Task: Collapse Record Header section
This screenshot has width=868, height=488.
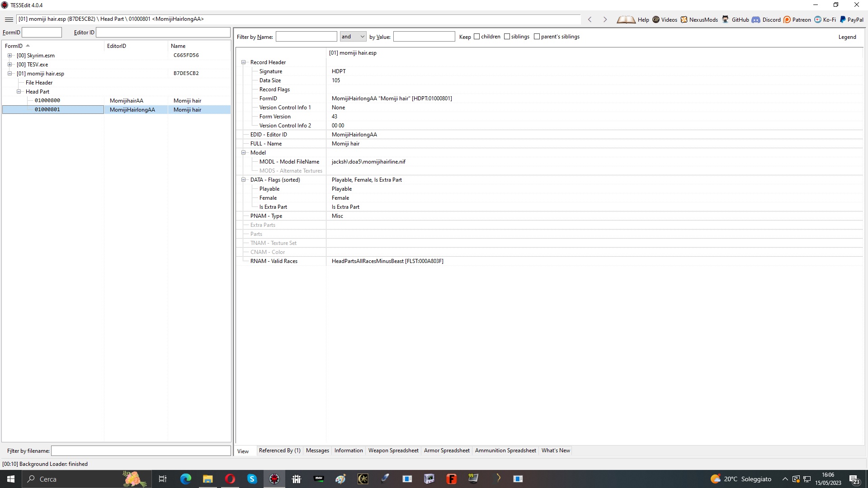Action: [243, 62]
